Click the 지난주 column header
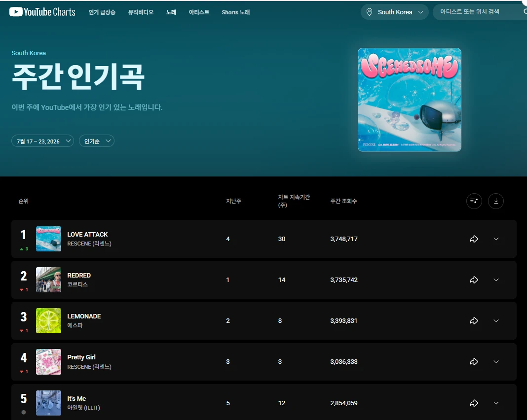Viewport: 527px width, 420px height. pos(233,201)
